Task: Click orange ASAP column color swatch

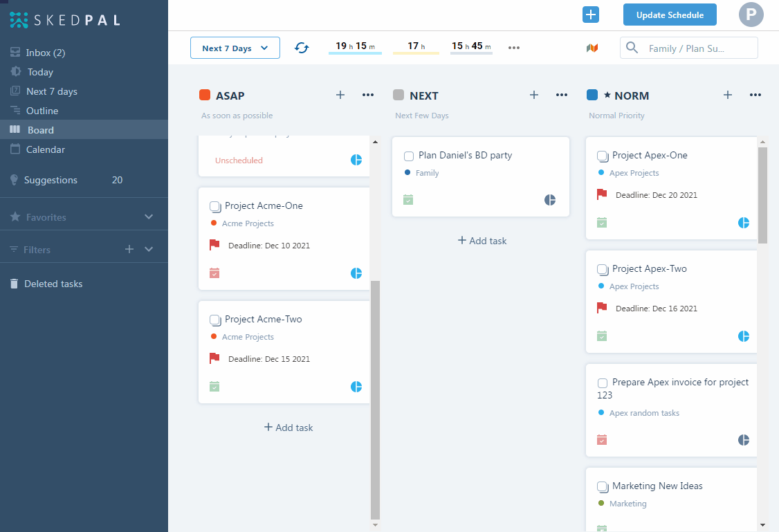Action: [205, 95]
